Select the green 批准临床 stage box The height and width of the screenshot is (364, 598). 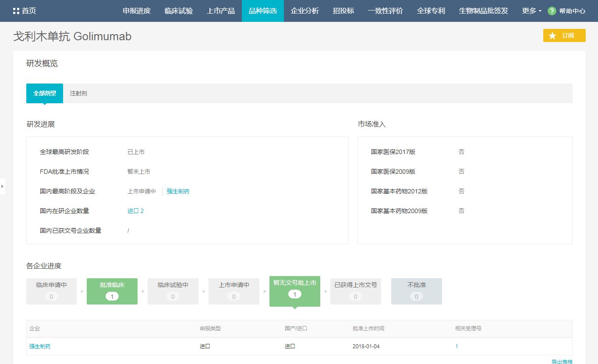point(112,291)
